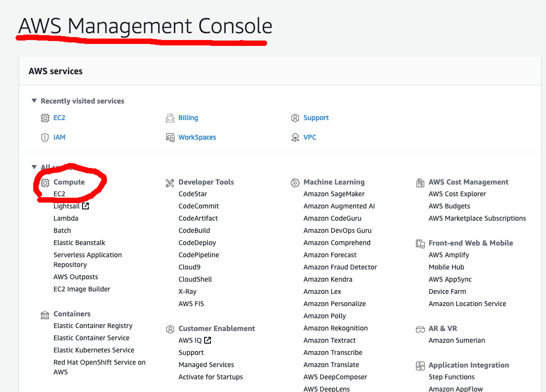Click the EC2 chip icon in recently visited
This screenshot has height=392, width=546.
[45, 118]
